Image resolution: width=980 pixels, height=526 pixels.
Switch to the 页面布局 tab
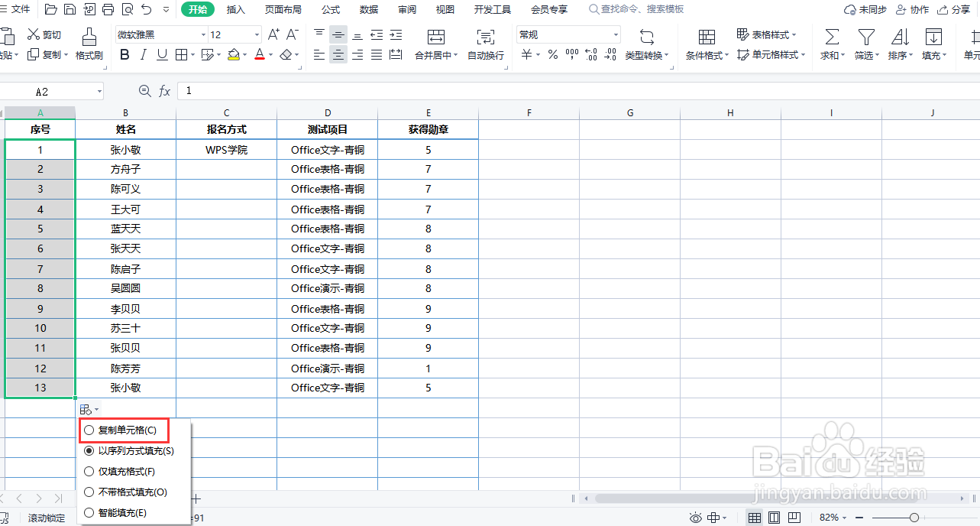283,9
